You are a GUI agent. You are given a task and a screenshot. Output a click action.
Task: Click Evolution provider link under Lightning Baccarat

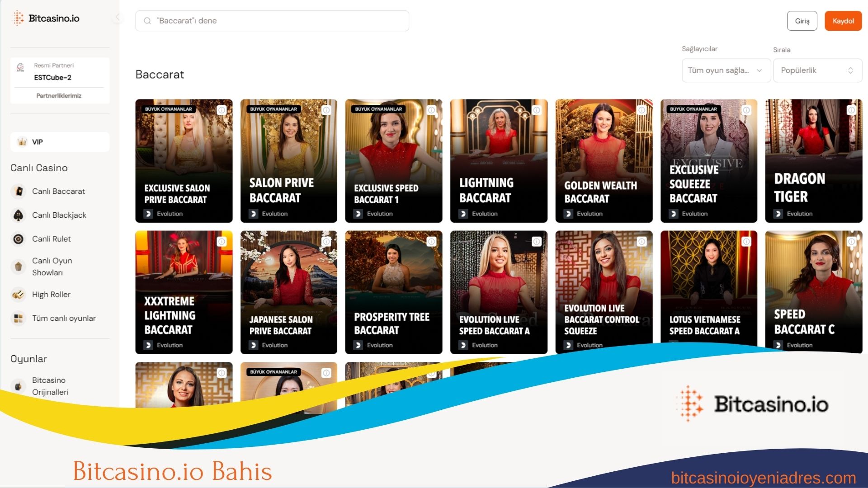coord(485,214)
